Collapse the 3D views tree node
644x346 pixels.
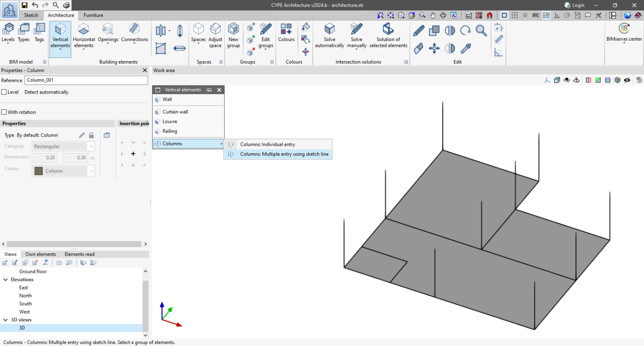[5, 320]
